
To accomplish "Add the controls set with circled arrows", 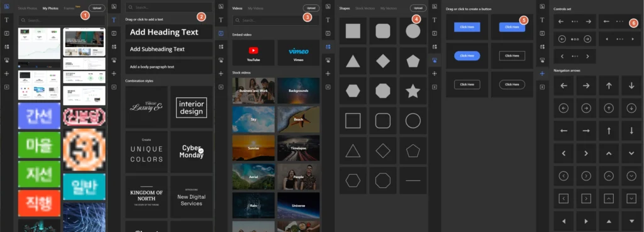I will [x=575, y=39].
